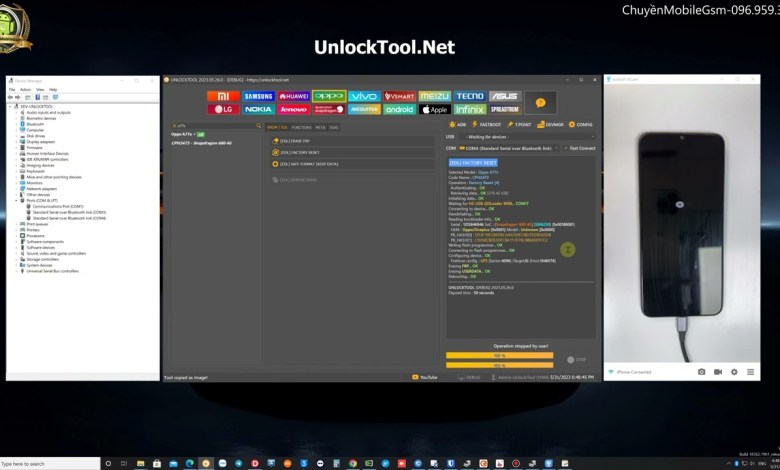Expand the Network adapters node
The height and width of the screenshot is (470, 780).
coord(16,189)
